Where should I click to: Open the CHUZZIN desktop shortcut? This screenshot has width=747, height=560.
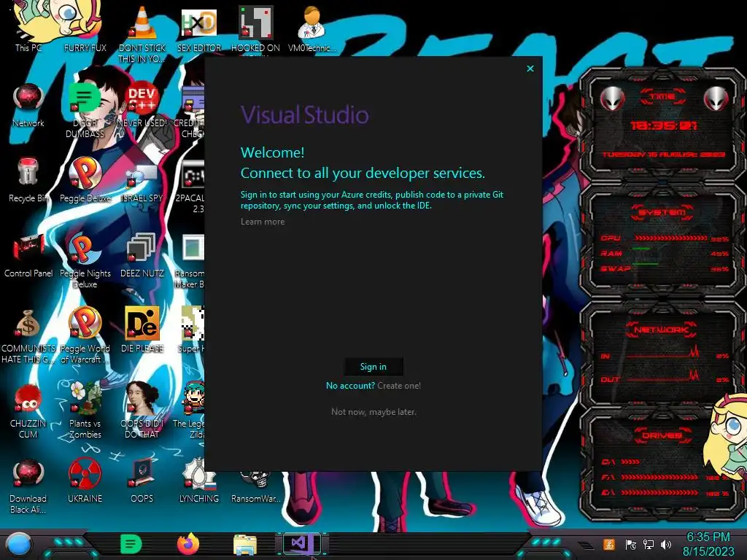28,411
